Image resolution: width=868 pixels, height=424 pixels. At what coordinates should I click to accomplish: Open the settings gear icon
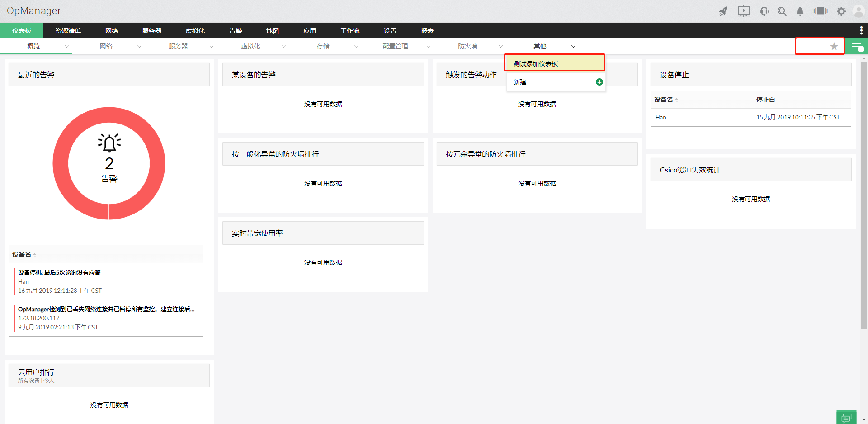pos(841,11)
